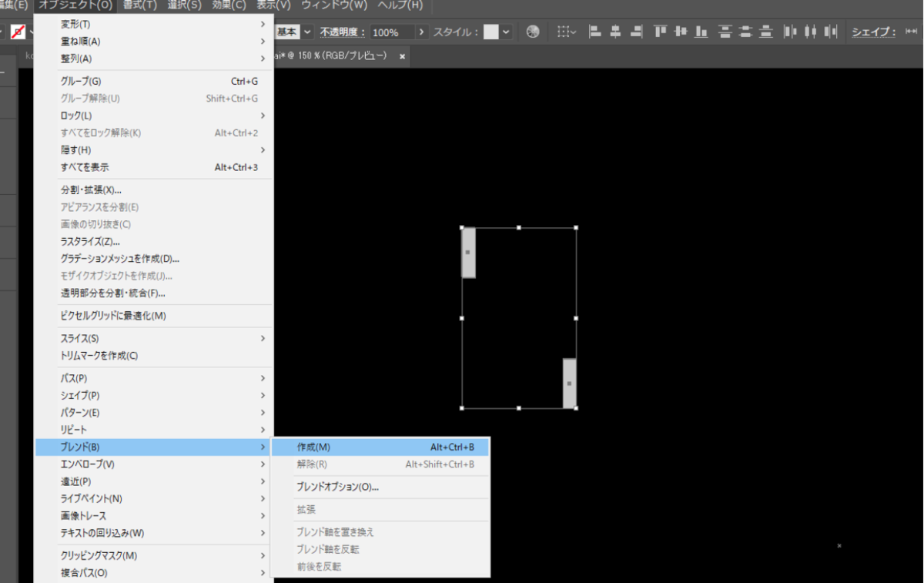Click the vertical align top icon
The height and width of the screenshot is (583, 924).
tap(660, 32)
